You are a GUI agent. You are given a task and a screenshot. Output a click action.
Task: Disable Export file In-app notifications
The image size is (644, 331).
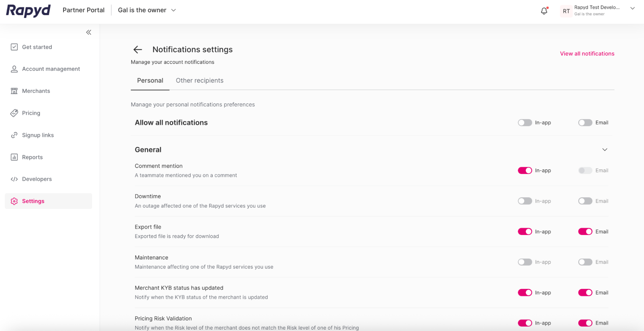coord(524,231)
